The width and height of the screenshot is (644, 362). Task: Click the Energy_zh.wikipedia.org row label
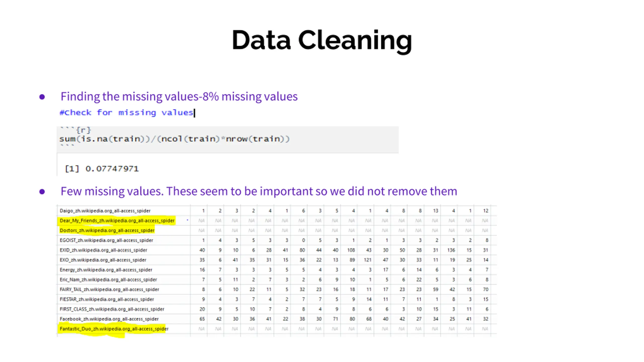pyautogui.click(x=106, y=270)
